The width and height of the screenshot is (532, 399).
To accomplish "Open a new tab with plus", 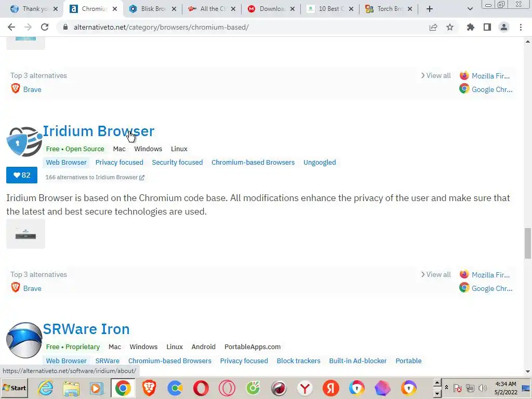I will [430, 9].
